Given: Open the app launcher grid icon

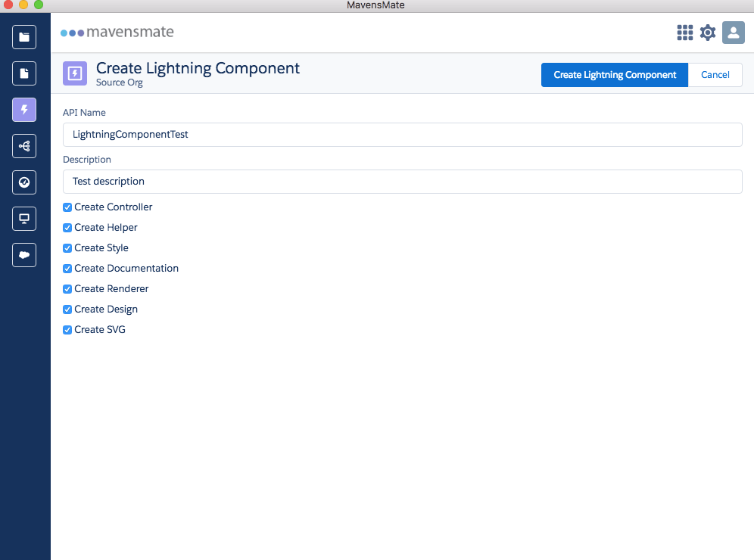Looking at the screenshot, I should coord(685,33).
